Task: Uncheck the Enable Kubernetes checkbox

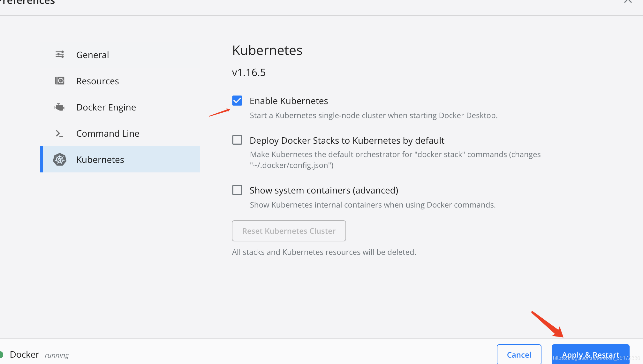Action: pos(237,101)
